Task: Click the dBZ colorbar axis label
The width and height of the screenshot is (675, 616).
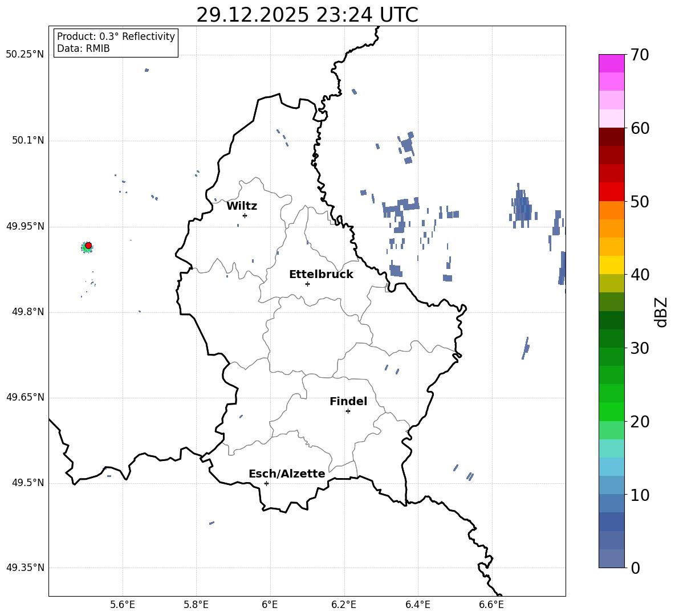Action: click(661, 312)
